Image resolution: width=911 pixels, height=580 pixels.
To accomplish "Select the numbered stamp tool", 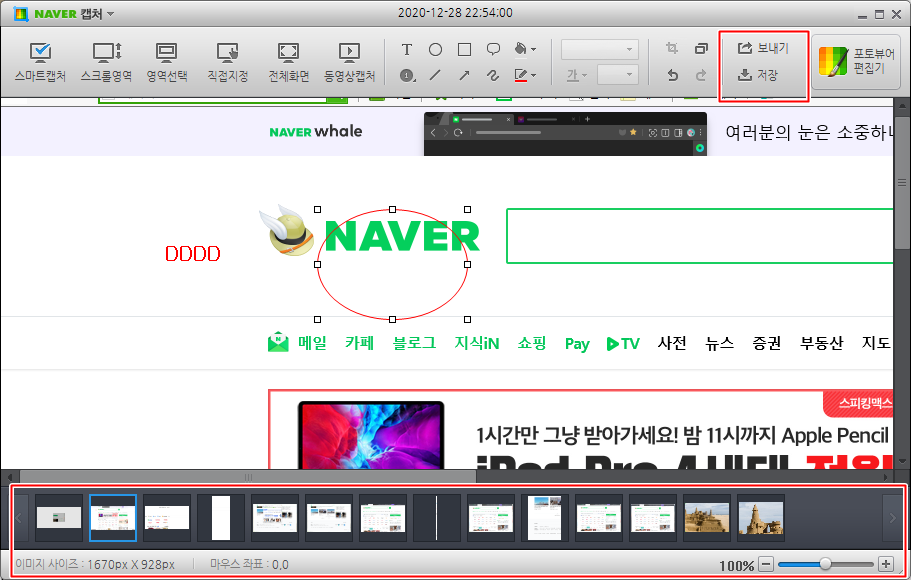I will pos(407,75).
